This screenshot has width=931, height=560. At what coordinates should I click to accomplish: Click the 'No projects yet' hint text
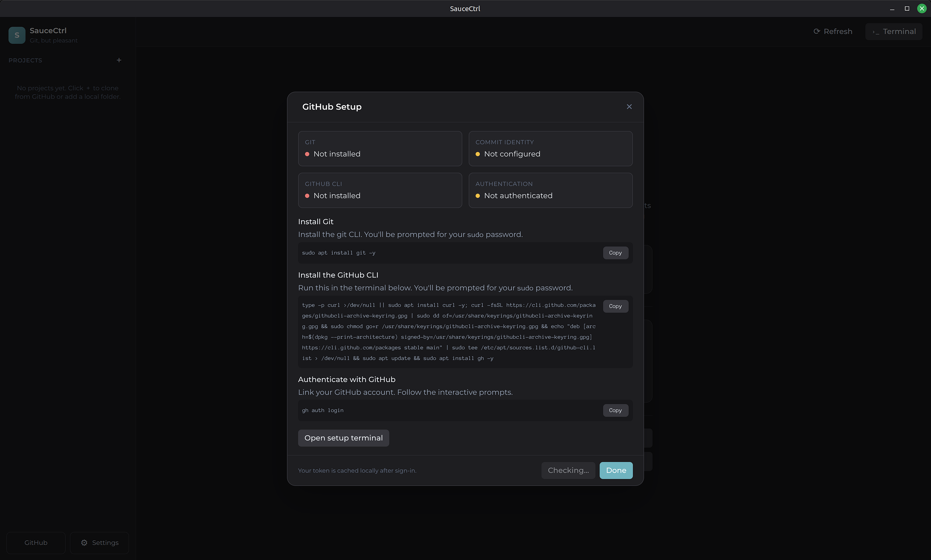point(68,92)
